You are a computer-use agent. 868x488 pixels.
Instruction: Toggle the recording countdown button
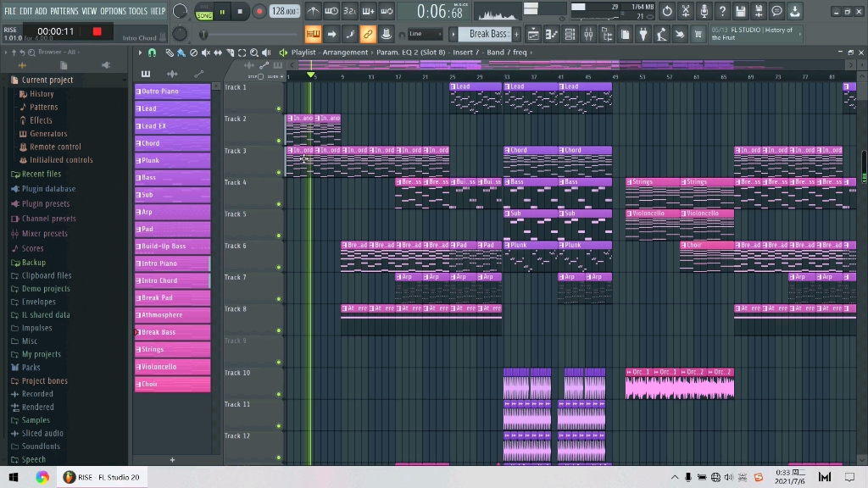350,11
